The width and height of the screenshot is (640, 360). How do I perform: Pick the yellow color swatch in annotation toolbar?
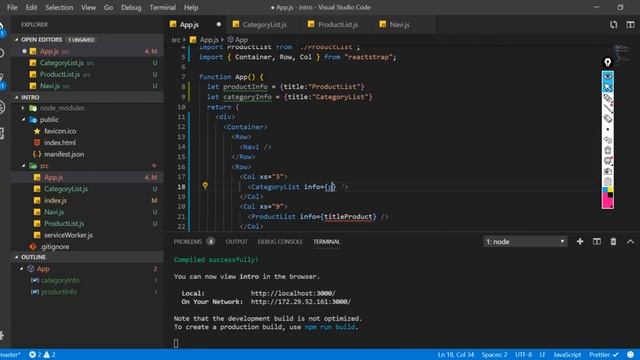pyautogui.click(x=610, y=190)
